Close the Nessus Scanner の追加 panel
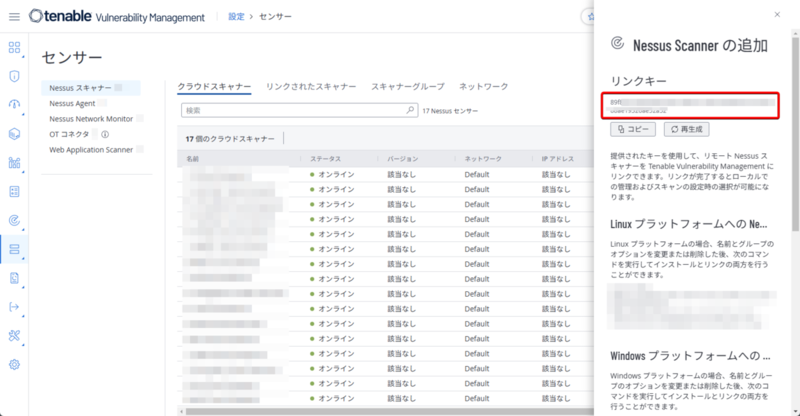 (777, 14)
